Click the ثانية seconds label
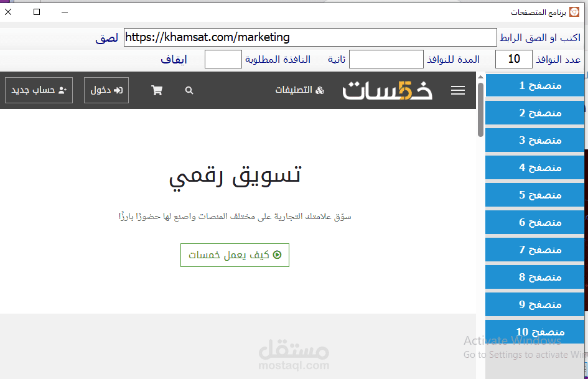Image resolution: width=588 pixels, height=379 pixels. point(337,60)
